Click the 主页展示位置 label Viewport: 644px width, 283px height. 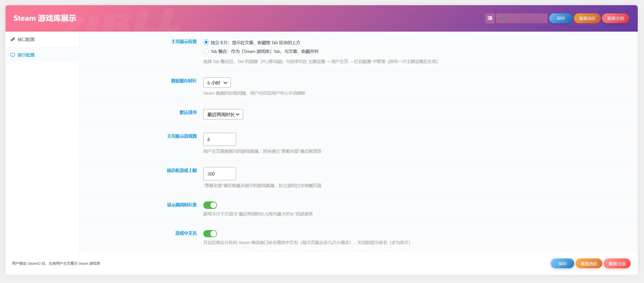[184, 42]
